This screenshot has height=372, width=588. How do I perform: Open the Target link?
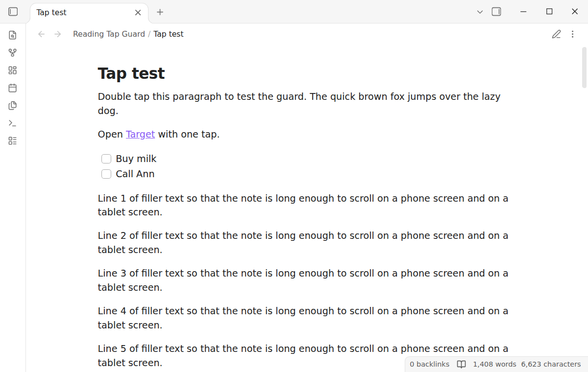tap(140, 134)
